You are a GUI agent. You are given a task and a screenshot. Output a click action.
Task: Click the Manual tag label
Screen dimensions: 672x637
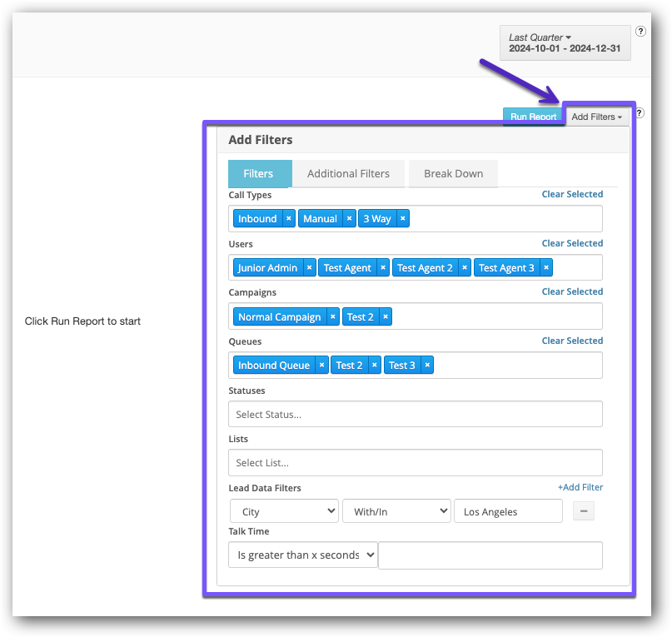pyautogui.click(x=320, y=219)
